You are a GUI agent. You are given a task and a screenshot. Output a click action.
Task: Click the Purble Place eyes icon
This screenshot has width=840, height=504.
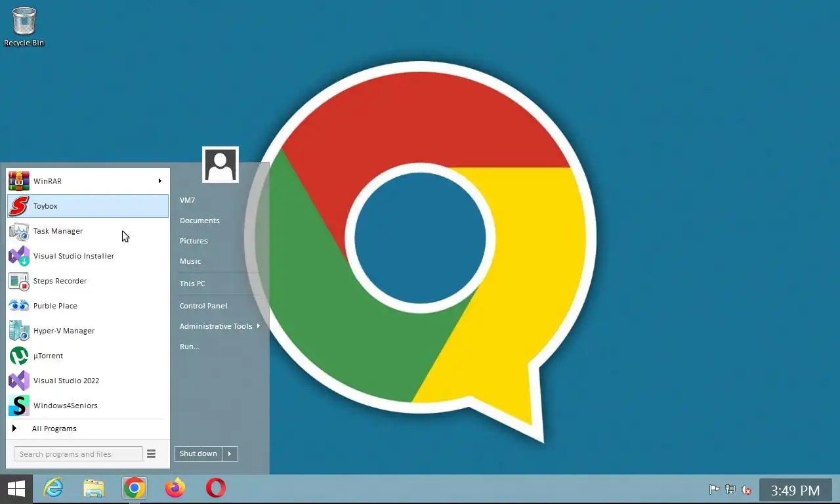click(x=18, y=306)
